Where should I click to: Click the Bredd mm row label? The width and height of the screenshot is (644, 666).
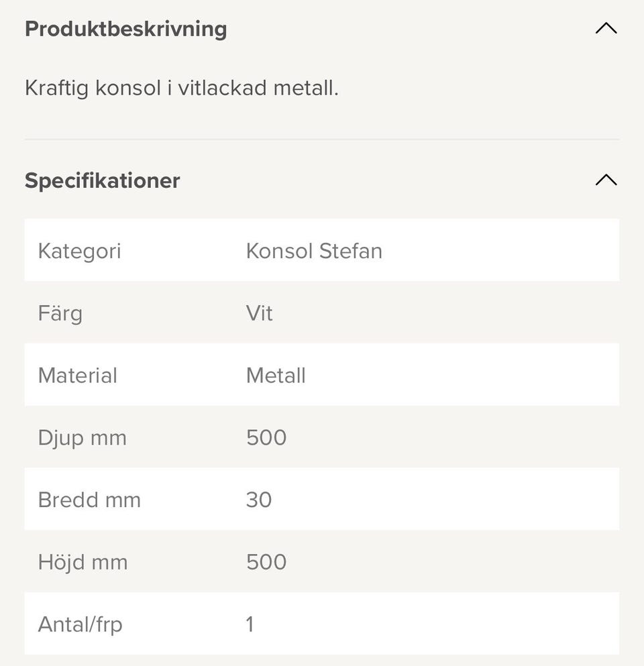click(x=89, y=500)
